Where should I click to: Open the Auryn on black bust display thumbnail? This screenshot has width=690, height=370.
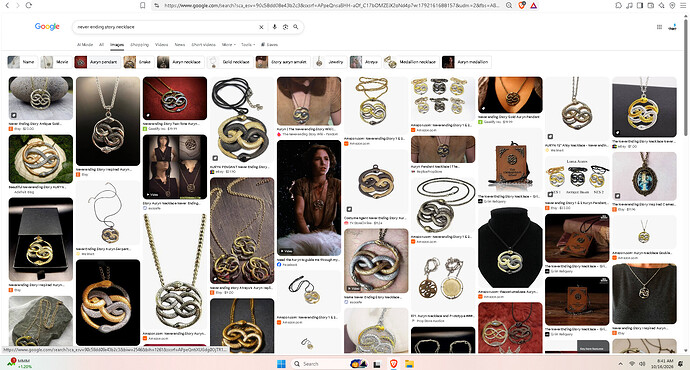pyautogui.click(x=510, y=248)
